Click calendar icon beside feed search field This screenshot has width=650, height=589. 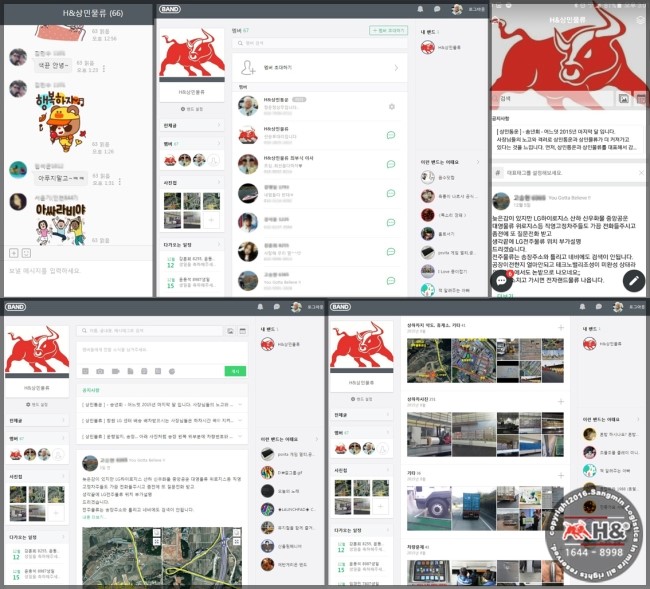(243, 331)
